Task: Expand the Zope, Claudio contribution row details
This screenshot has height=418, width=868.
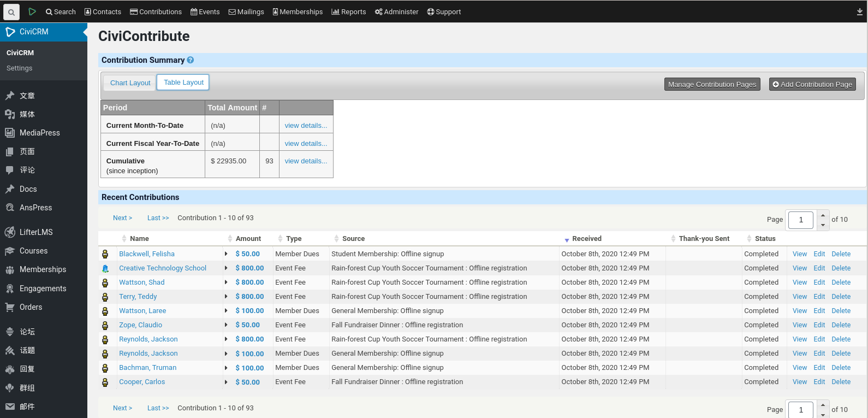Action: [x=226, y=325]
